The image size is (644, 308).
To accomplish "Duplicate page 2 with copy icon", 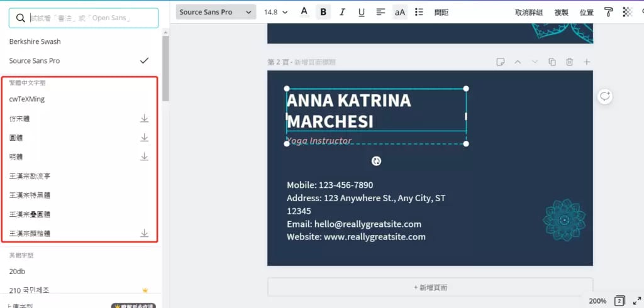I will (552, 62).
